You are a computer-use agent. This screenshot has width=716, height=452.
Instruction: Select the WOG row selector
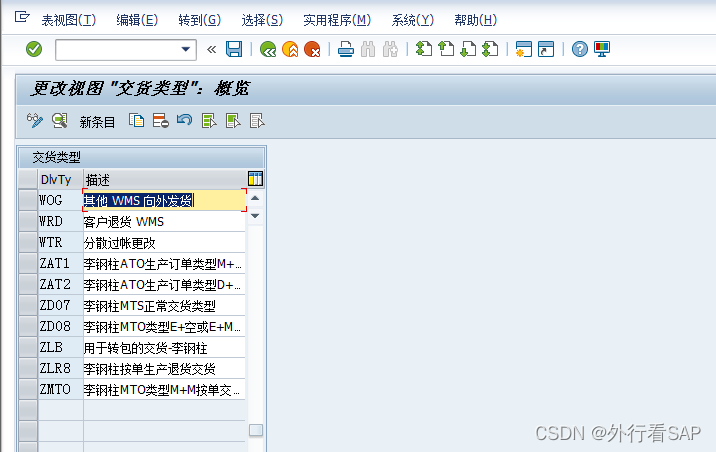tap(28, 200)
